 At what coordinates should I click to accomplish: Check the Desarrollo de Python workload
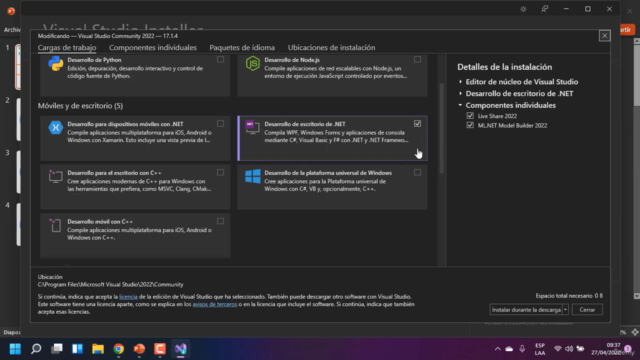point(220,60)
